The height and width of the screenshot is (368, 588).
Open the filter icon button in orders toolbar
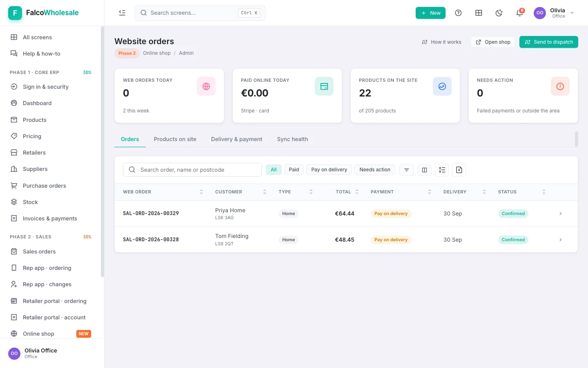407,170
